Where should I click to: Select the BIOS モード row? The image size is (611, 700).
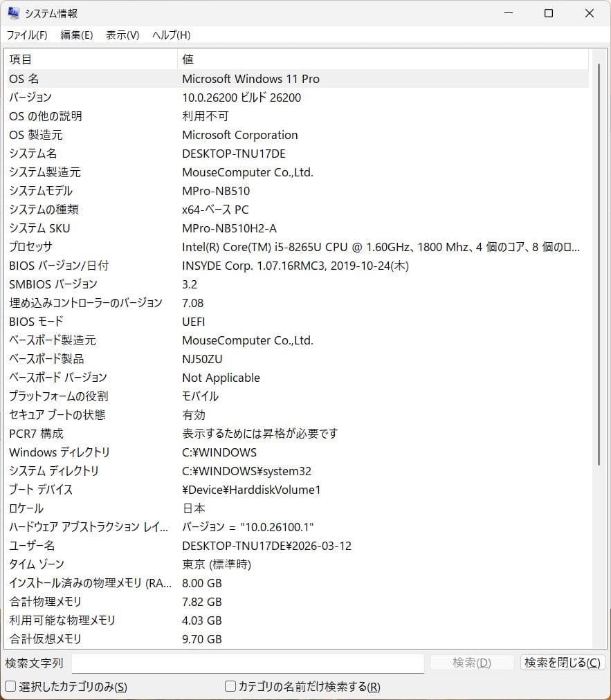pos(298,322)
